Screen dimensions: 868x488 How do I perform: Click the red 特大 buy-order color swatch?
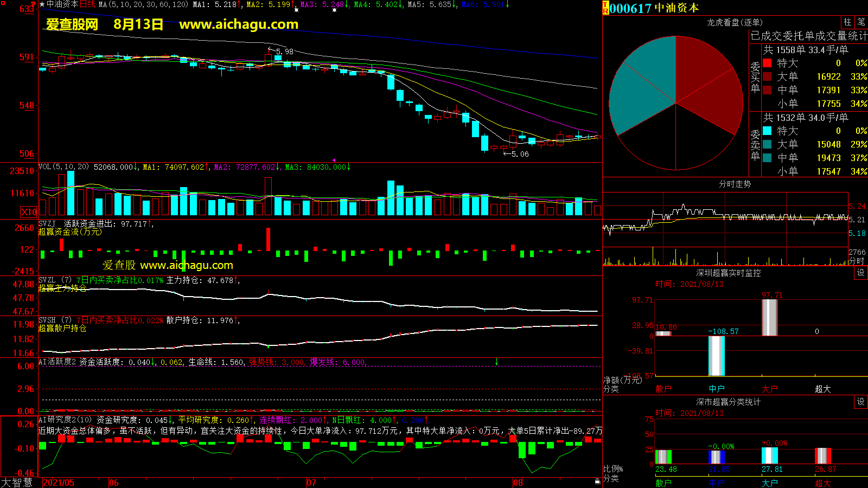point(767,63)
